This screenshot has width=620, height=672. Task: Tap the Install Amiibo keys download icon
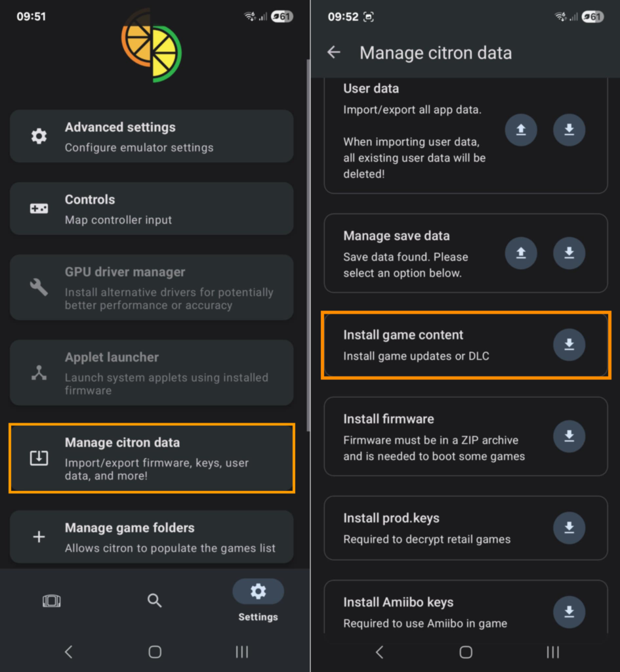[x=569, y=612]
